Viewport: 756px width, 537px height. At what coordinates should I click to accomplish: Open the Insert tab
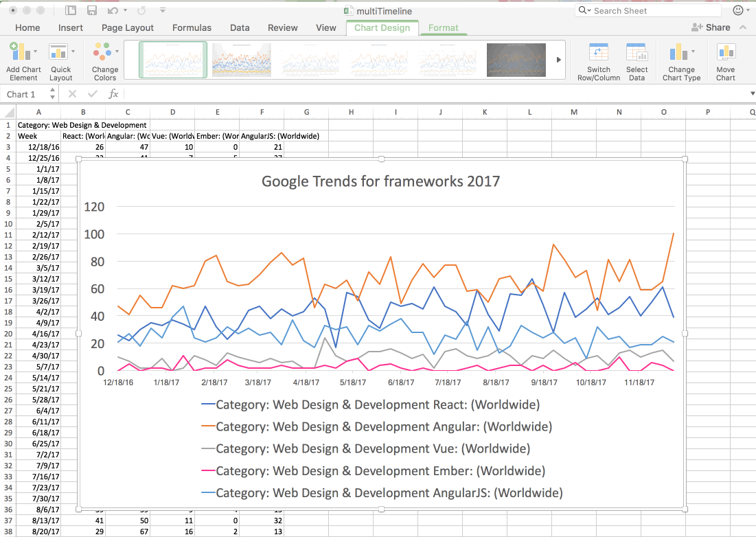click(71, 28)
